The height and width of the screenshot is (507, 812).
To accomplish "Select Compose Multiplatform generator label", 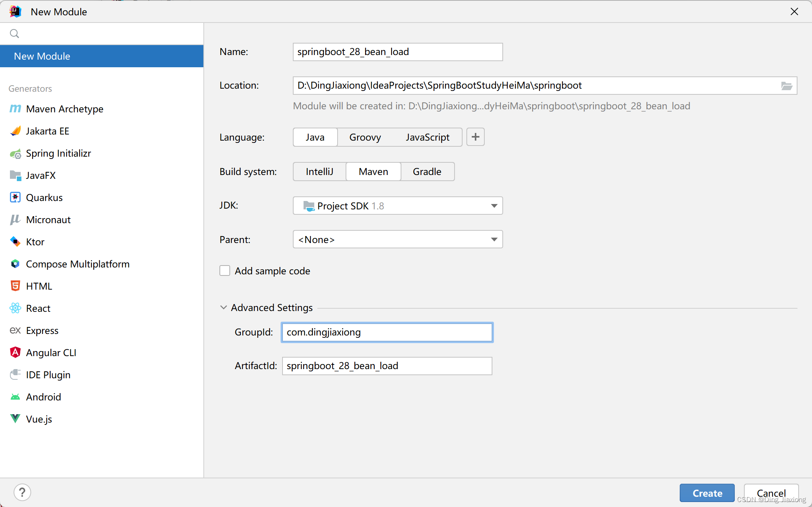I will click(78, 264).
